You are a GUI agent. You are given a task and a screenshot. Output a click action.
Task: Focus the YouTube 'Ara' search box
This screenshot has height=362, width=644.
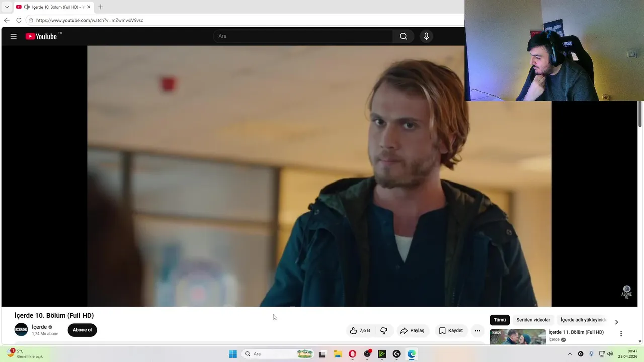click(303, 36)
